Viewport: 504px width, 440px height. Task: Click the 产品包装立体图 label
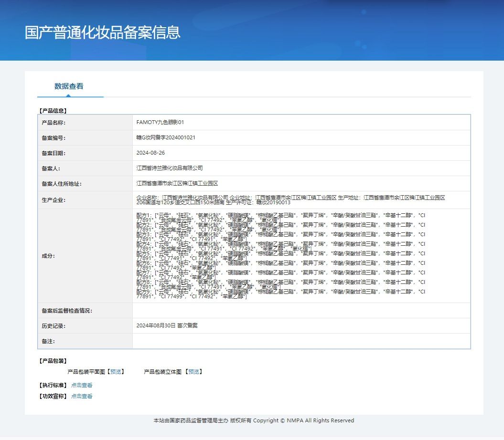pos(162,372)
